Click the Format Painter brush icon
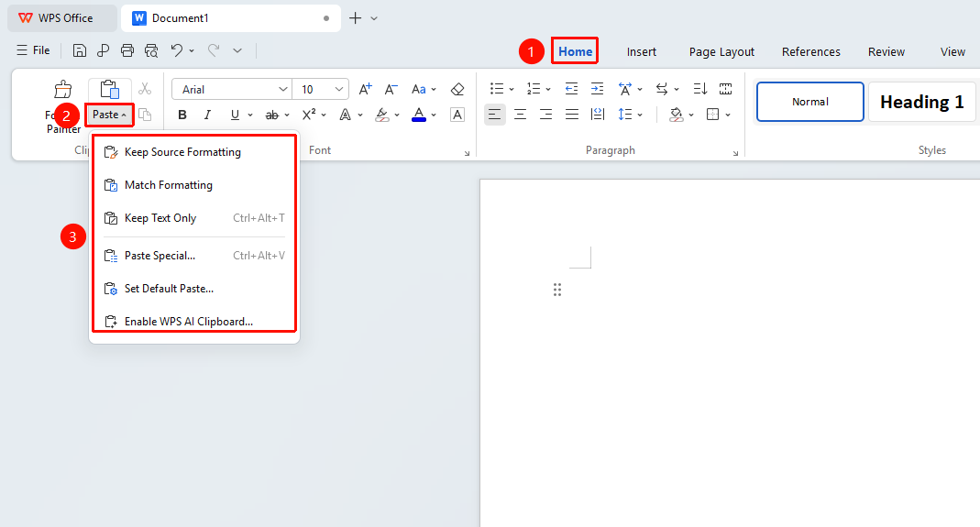This screenshot has width=980, height=527. 62,90
